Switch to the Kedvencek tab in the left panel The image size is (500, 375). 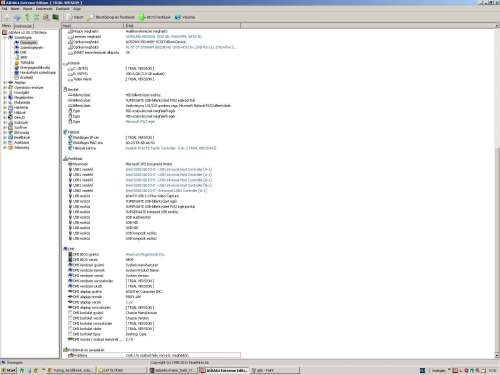point(23,26)
